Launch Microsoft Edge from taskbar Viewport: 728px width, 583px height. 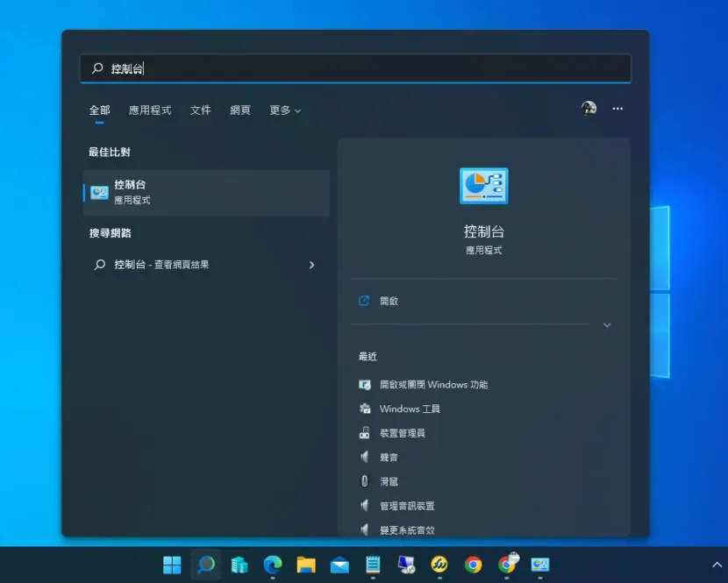273,565
